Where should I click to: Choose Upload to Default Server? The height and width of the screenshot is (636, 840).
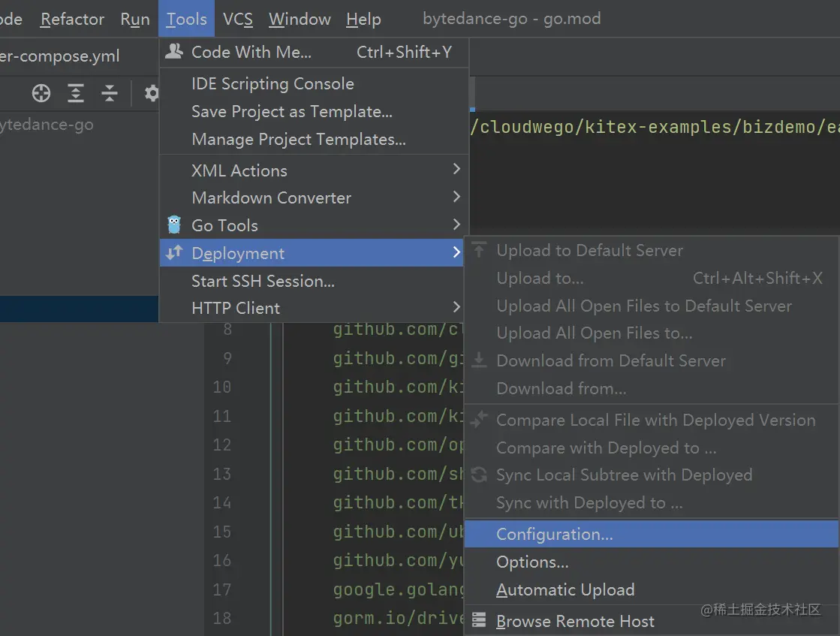652,250
